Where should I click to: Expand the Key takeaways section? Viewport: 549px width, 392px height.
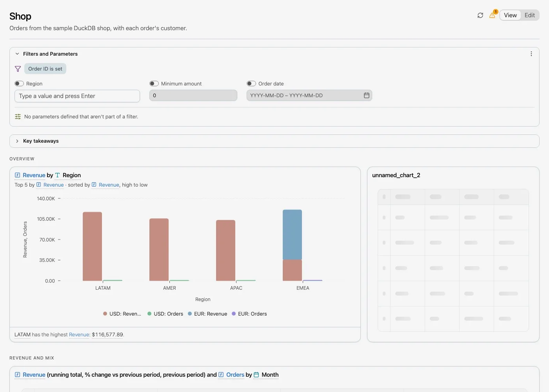point(17,141)
